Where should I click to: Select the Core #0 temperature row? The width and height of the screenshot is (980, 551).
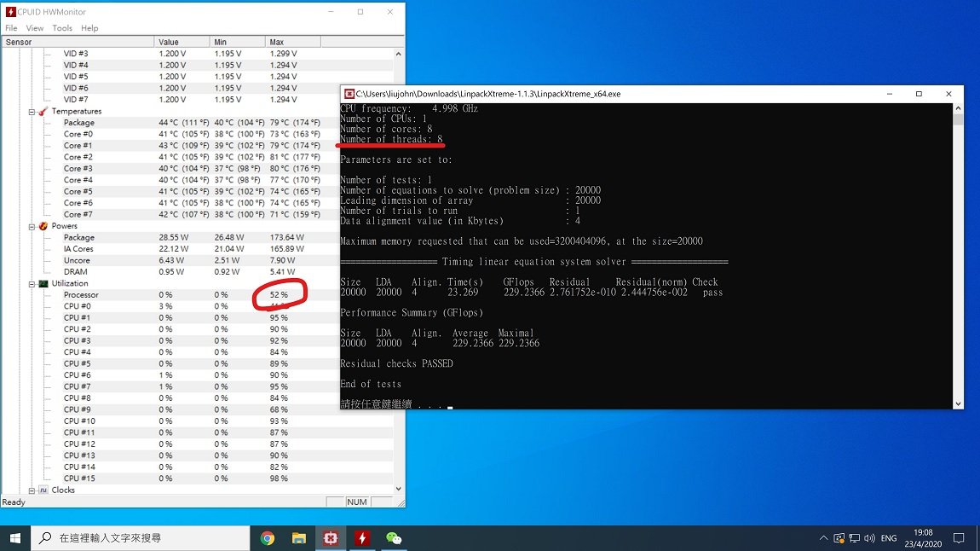pos(197,134)
